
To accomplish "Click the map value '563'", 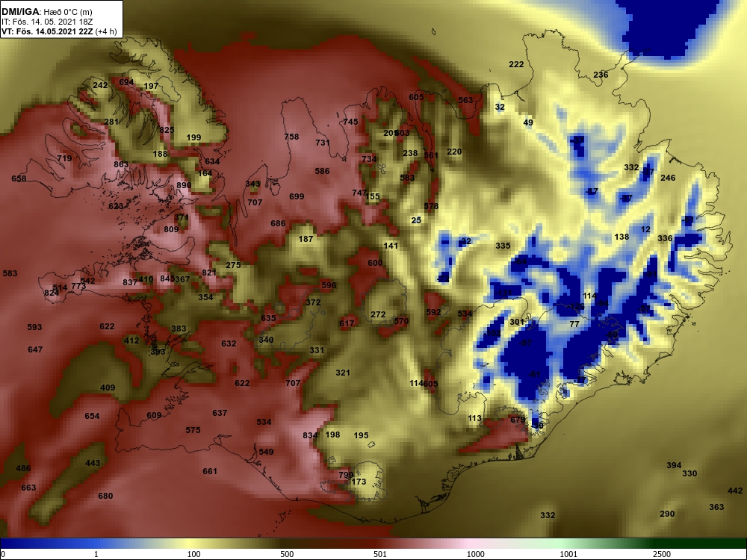I will 466,100.
